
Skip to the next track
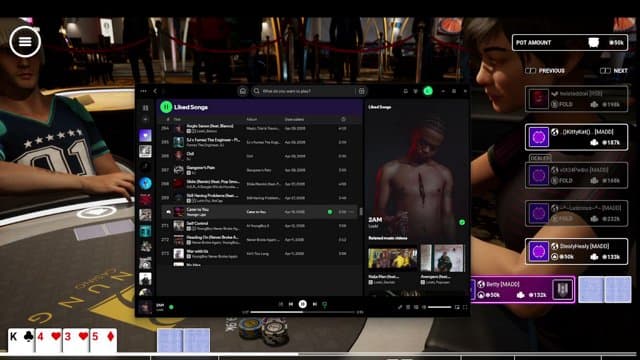tap(315, 304)
